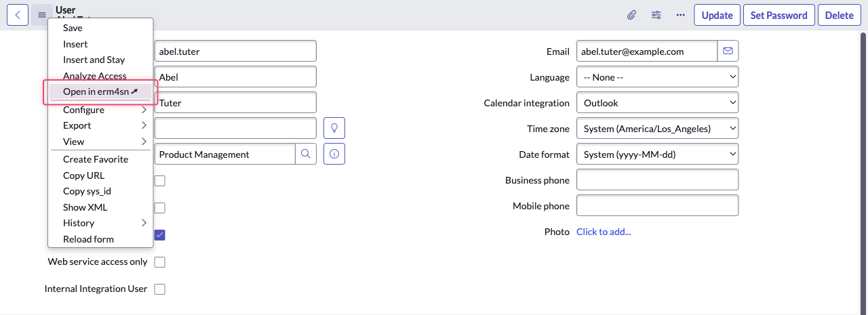Screen dimensions: 868x315
Task: Open the personalize form settings icon
Action: click(x=656, y=15)
